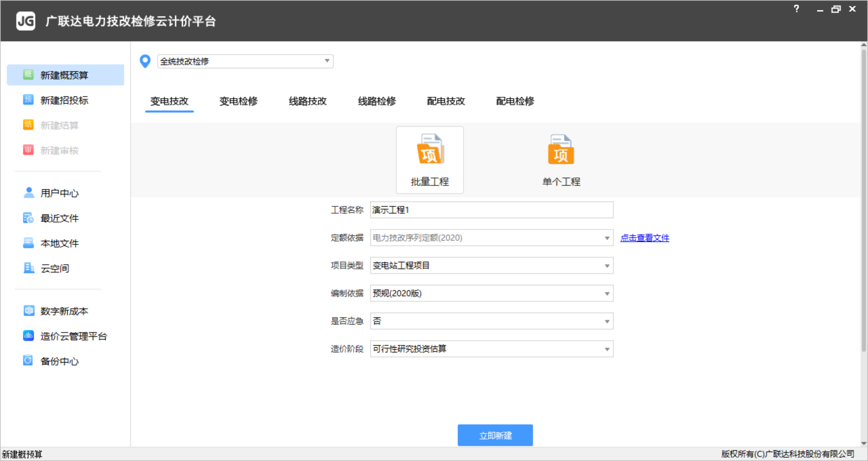This screenshot has height=461, width=868.
Task: Click the 新建概预算 status bar text
Action: click(22, 454)
